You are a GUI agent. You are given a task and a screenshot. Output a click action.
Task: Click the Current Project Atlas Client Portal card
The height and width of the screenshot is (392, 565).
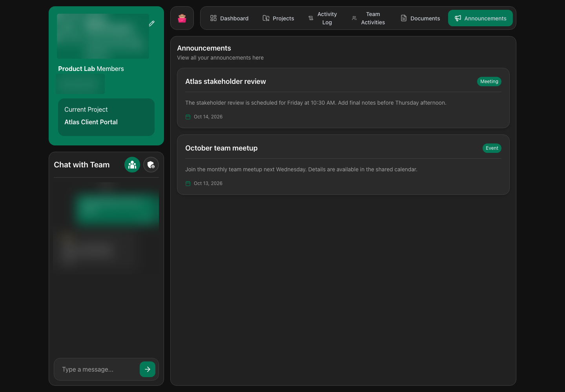click(106, 117)
